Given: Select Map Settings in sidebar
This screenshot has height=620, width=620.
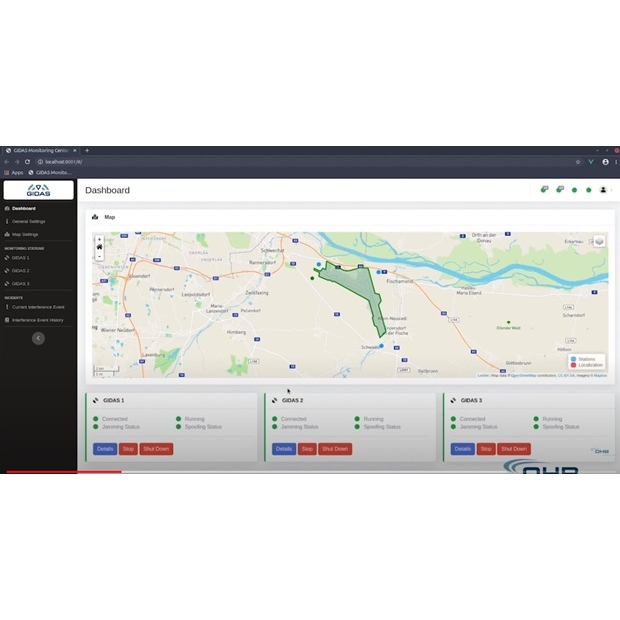Looking at the screenshot, I should coord(25,234).
